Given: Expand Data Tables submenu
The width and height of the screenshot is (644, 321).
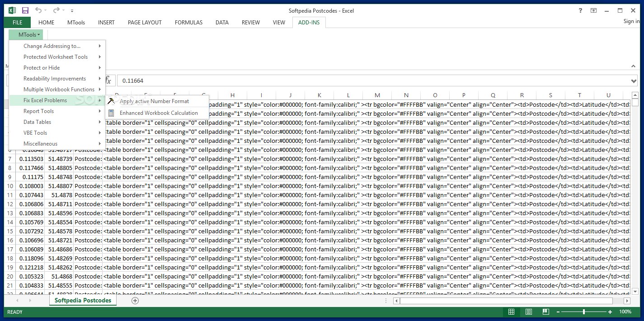Looking at the screenshot, I should pyautogui.click(x=57, y=122).
